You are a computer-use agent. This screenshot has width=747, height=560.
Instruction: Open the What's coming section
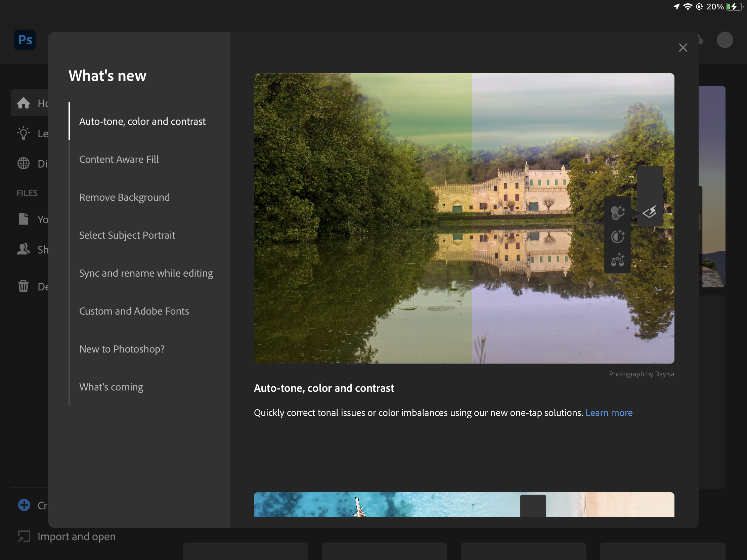[x=111, y=387]
